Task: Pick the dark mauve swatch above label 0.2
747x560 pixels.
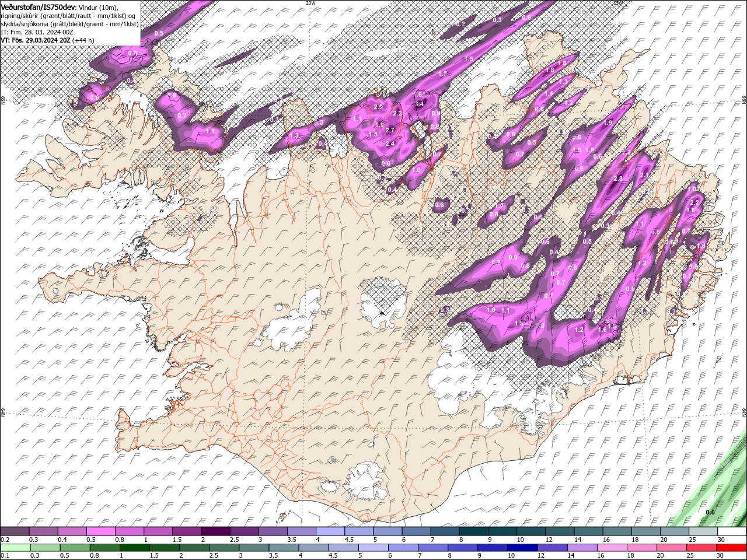Action: [x=15, y=531]
